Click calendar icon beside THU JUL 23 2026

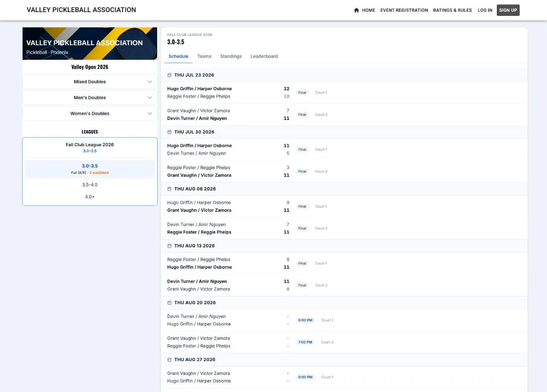[x=169, y=75]
